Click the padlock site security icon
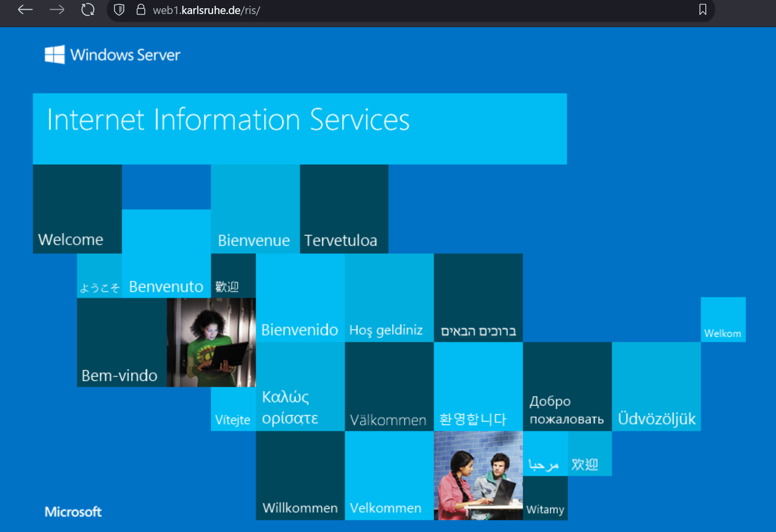The width and height of the screenshot is (776, 532). [141, 10]
